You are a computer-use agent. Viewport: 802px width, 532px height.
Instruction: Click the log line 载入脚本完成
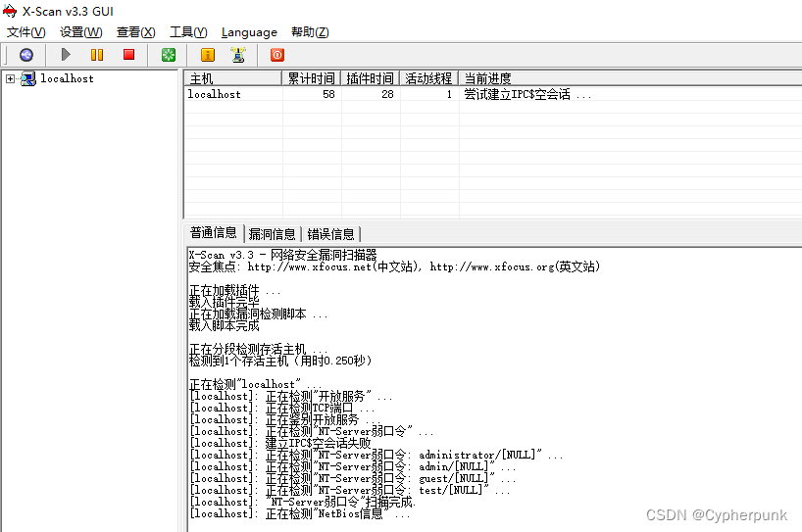tap(224, 325)
